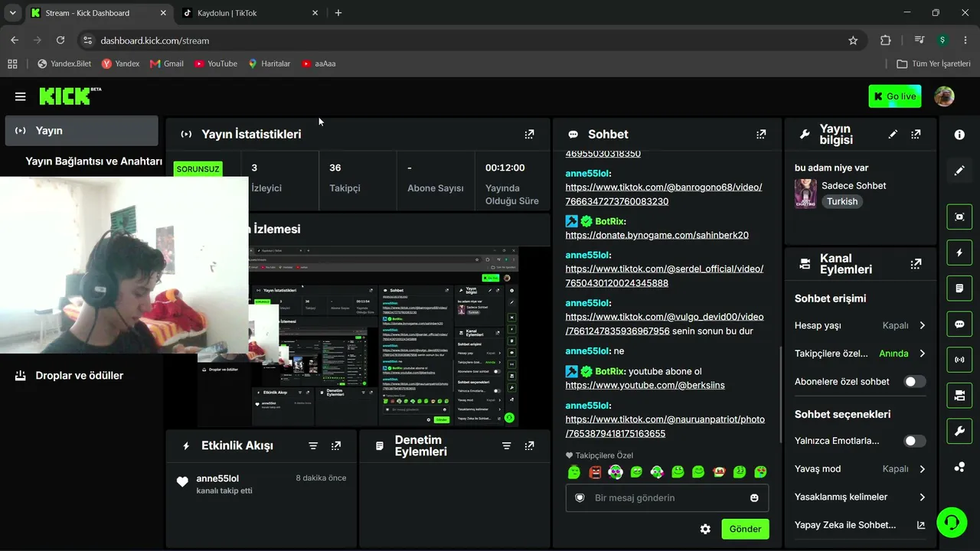The image size is (980, 551).
Task: Toggle stream statistics widget in right sidebar
Action: click(959, 360)
